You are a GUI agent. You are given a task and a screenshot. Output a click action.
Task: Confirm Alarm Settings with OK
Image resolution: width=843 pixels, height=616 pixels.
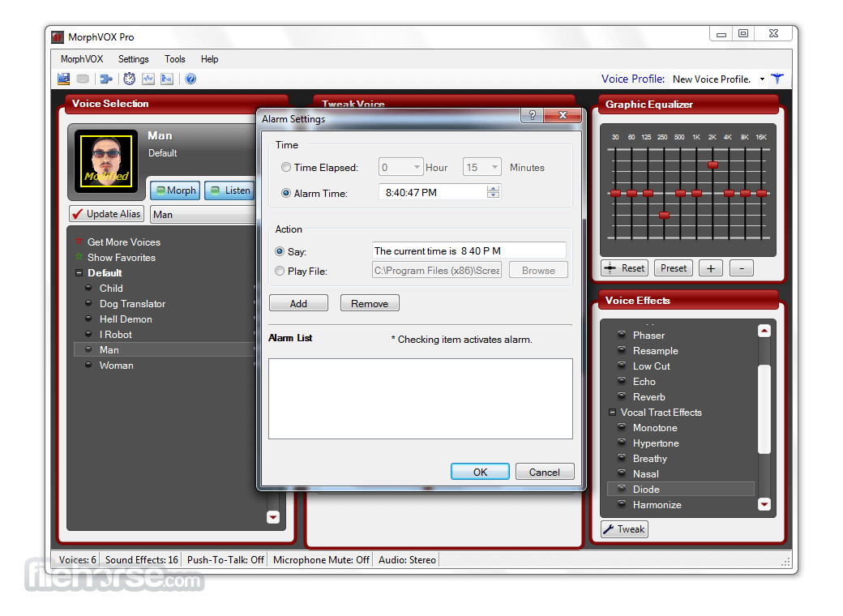(480, 472)
